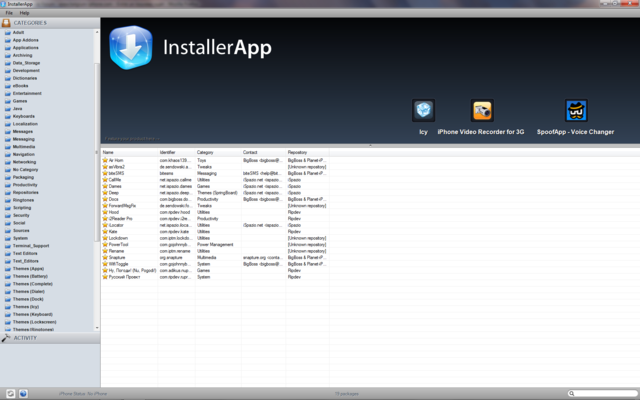Click the star icon beside Snapture
Image resolution: width=640 pixels, height=400 pixels.
click(x=105, y=258)
